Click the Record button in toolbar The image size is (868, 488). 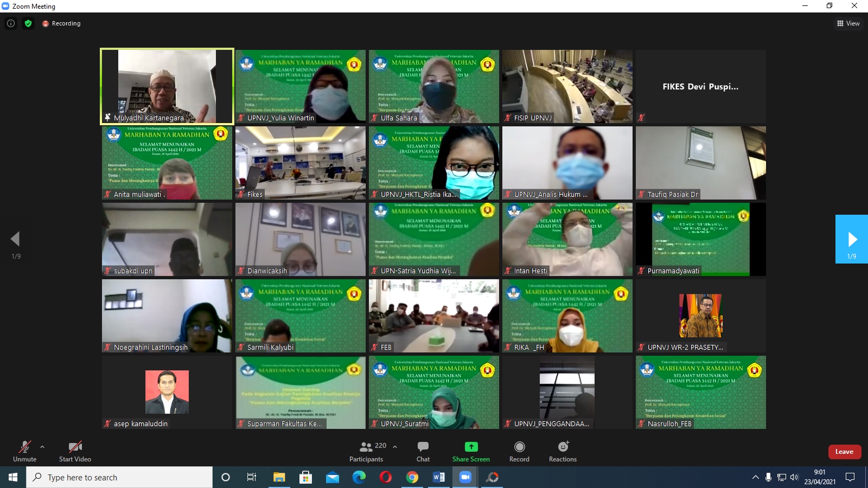[x=519, y=451]
